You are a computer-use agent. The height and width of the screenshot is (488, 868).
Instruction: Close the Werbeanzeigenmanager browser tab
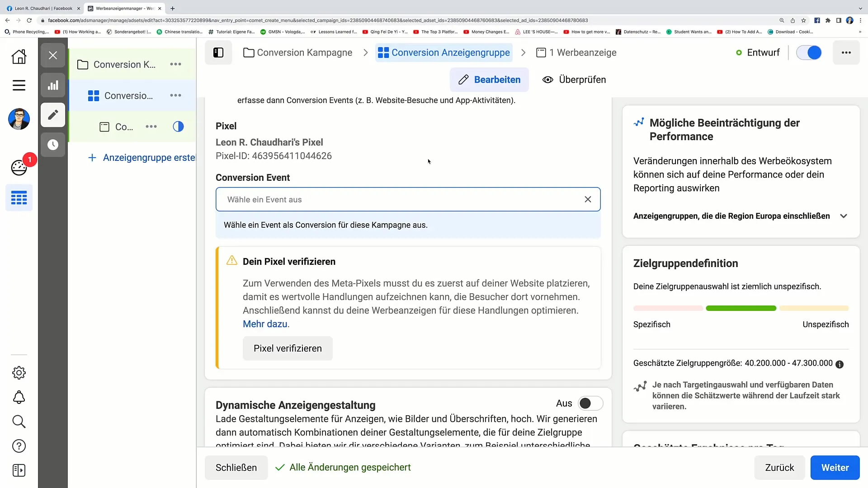pos(160,8)
